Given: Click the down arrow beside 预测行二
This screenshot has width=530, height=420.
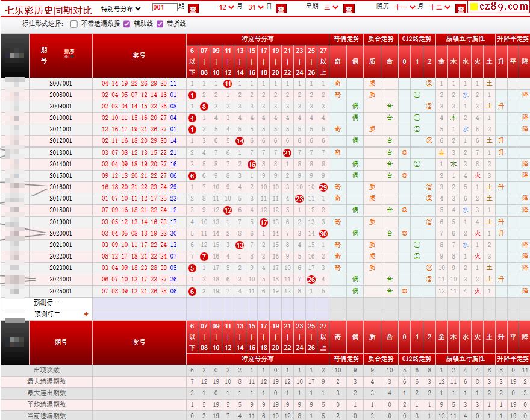Looking at the screenshot, I should (x=86, y=314).
